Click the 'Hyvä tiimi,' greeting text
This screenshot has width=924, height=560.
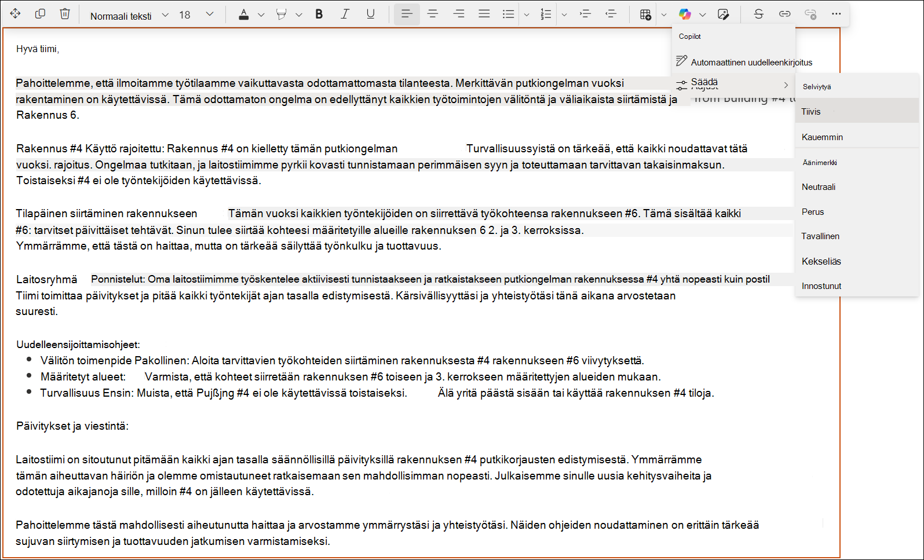pos(38,49)
